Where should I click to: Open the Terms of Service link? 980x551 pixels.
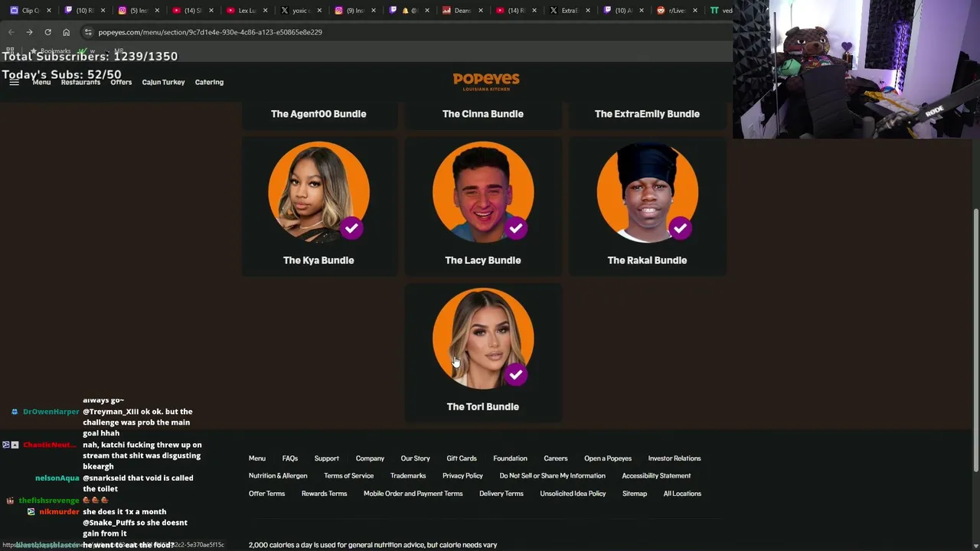[x=348, y=476]
